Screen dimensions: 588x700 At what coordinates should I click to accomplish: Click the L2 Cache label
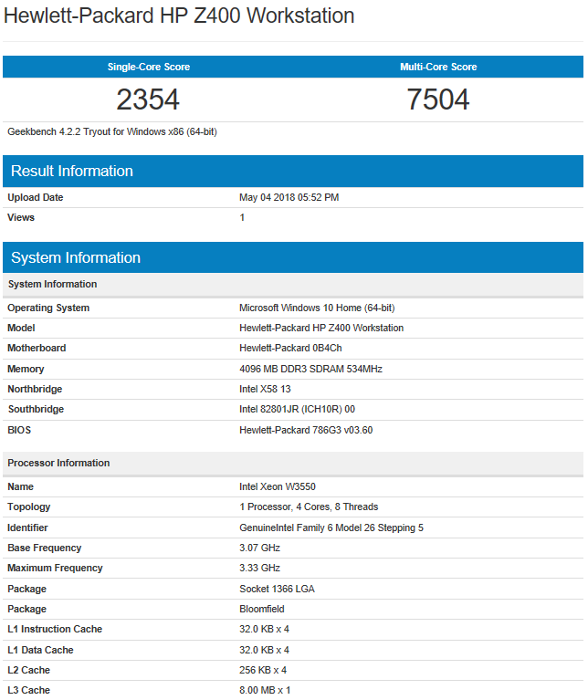[29, 671]
